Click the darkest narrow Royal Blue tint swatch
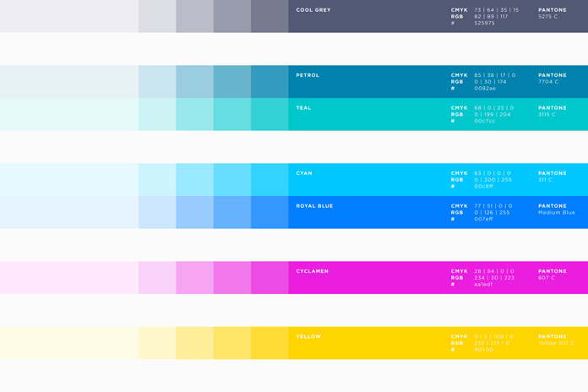The height and width of the screenshot is (392, 588). click(269, 212)
